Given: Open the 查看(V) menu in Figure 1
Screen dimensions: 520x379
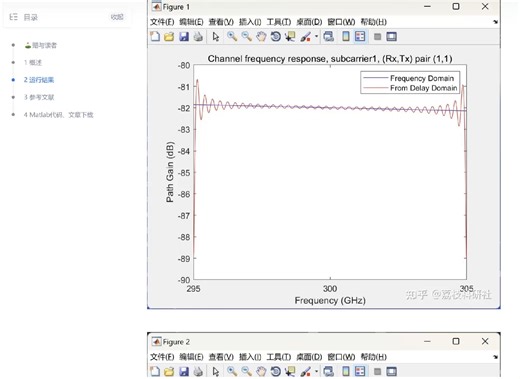Looking at the screenshot, I should [221, 22].
